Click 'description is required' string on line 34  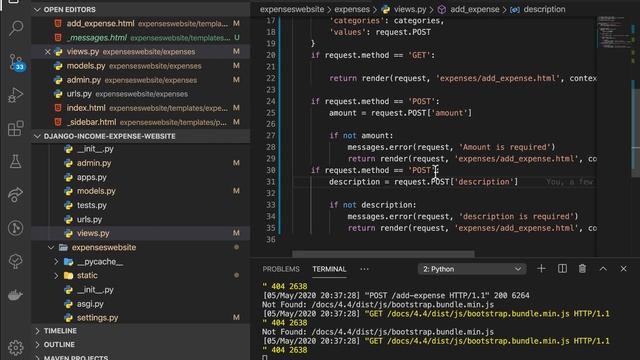[x=518, y=217]
